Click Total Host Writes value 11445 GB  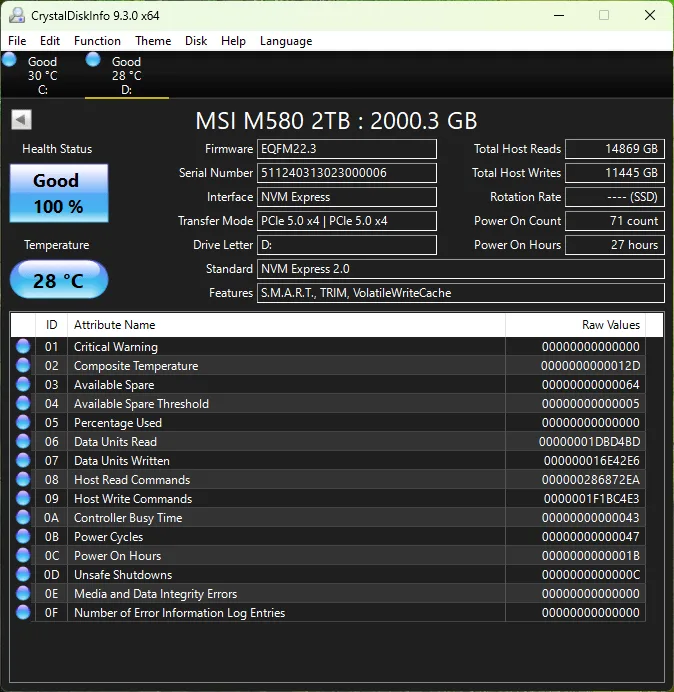point(615,173)
